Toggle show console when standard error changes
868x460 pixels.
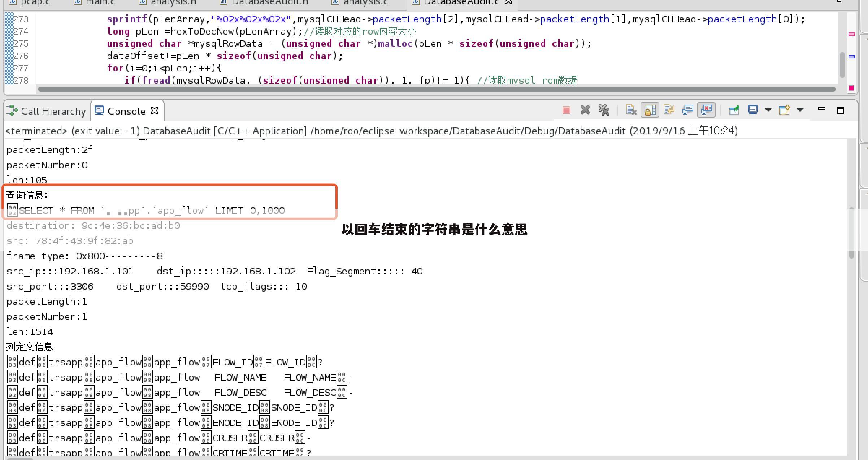(x=707, y=110)
